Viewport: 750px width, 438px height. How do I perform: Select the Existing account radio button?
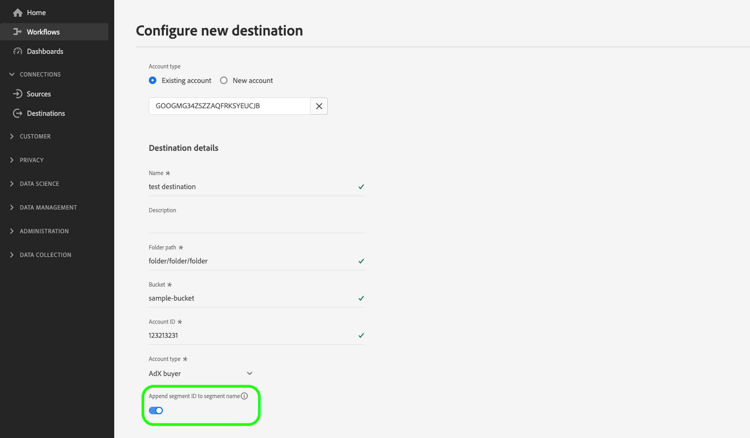[x=153, y=80]
